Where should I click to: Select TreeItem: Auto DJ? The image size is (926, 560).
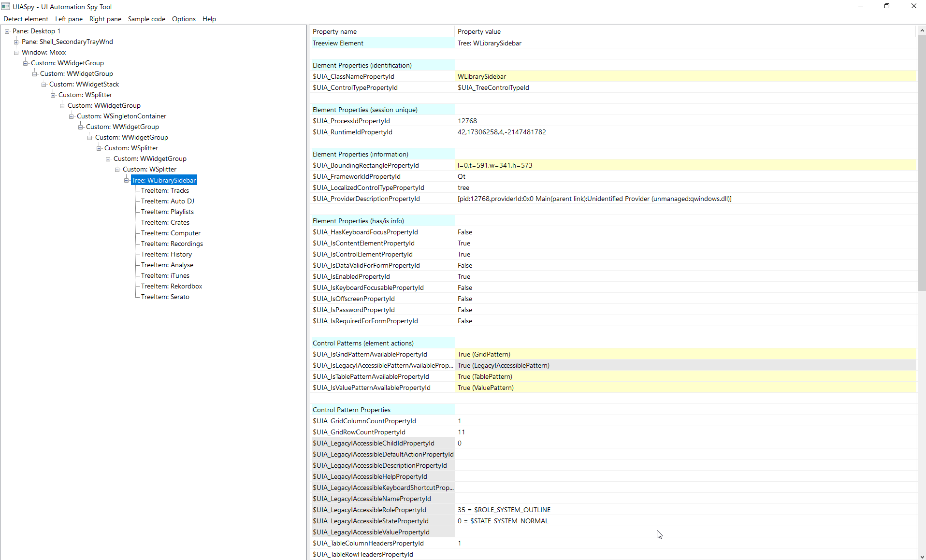click(167, 201)
